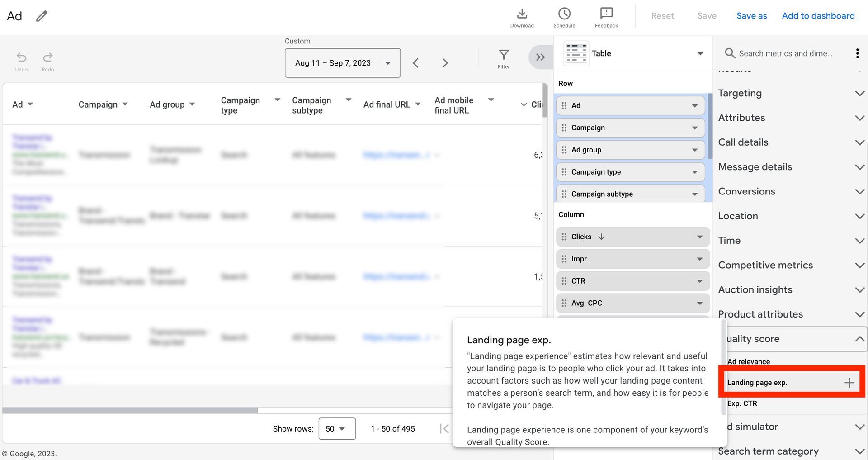Jump to first page of results
The image size is (868, 460).
[444, 429]
